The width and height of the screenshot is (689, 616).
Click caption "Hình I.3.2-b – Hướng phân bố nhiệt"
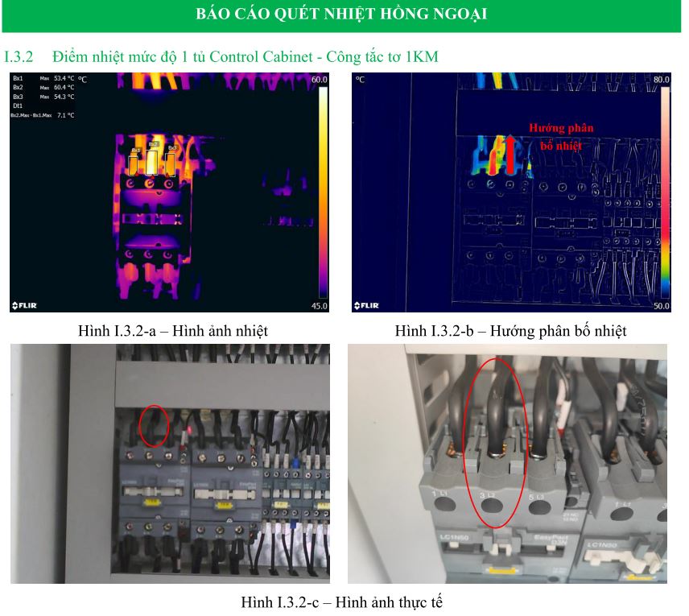point(510,331)
